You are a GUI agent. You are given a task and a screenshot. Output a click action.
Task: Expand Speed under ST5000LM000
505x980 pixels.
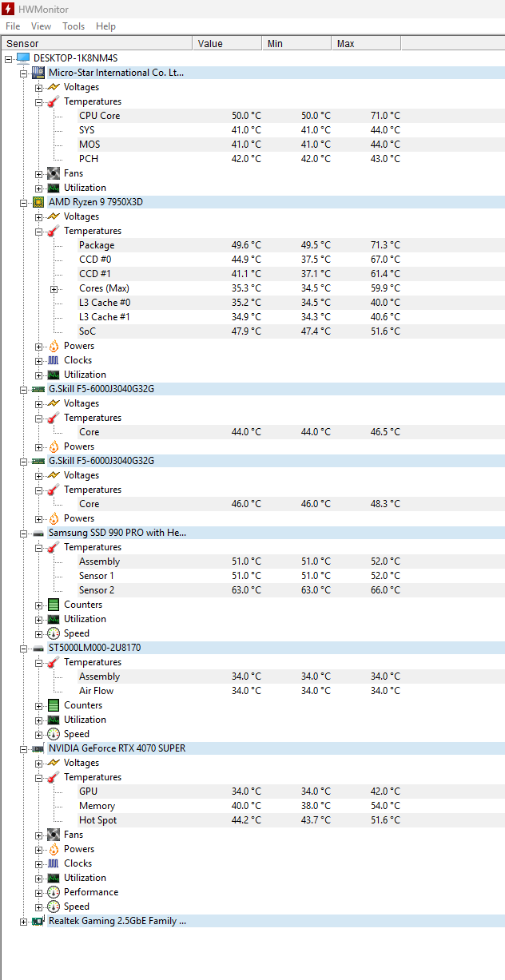38,734
